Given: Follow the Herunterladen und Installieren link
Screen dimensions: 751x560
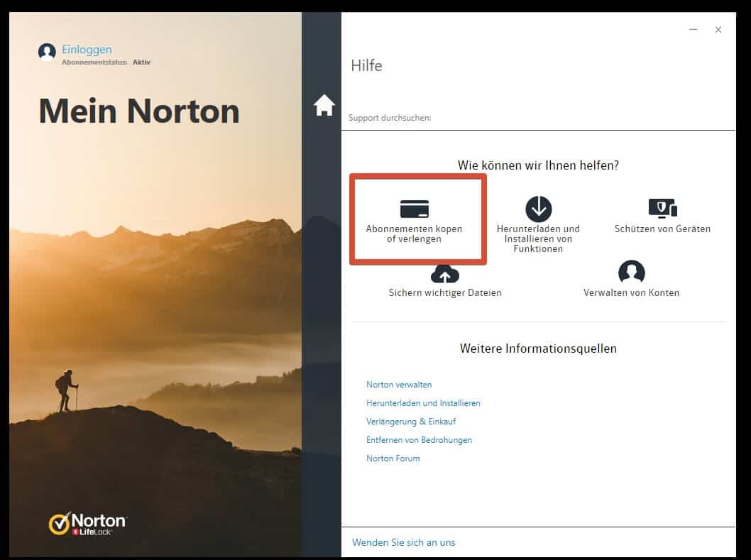Looking at the screenshot, I should point(423,403).
